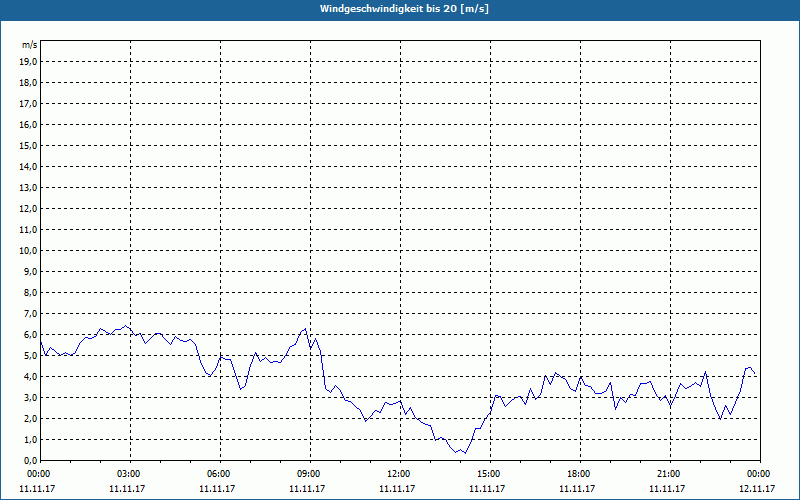Click the 8,0 y-axis label
800x500 pixels.
coord(30,292)
